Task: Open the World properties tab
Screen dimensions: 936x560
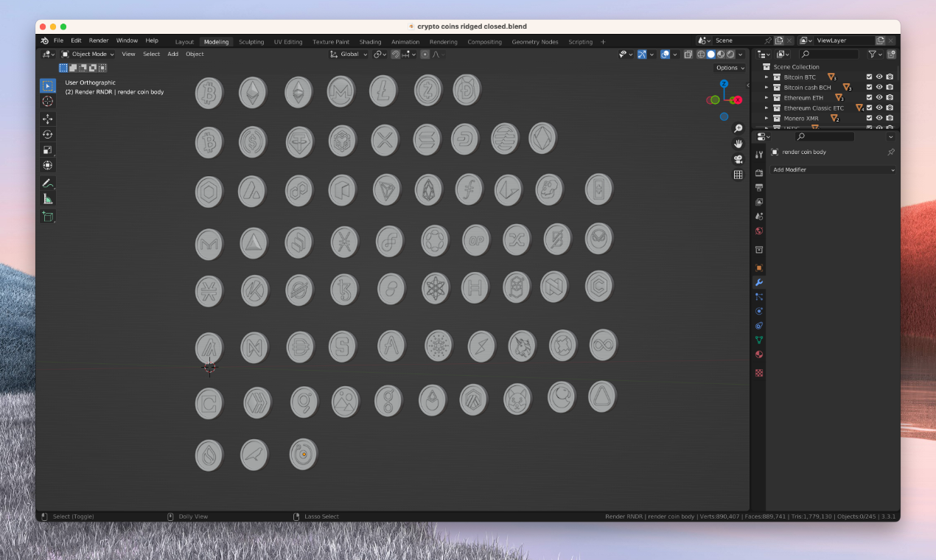Action: [759, 231]
